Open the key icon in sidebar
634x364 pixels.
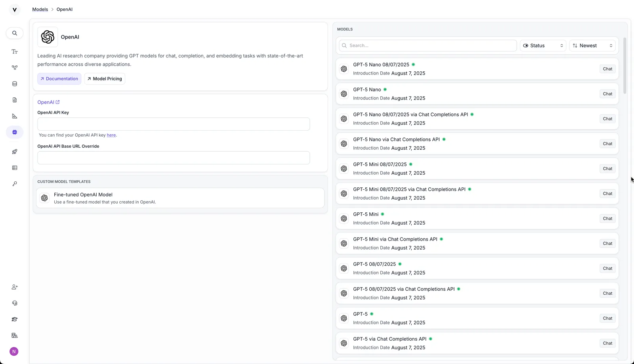tap(15, 184)
